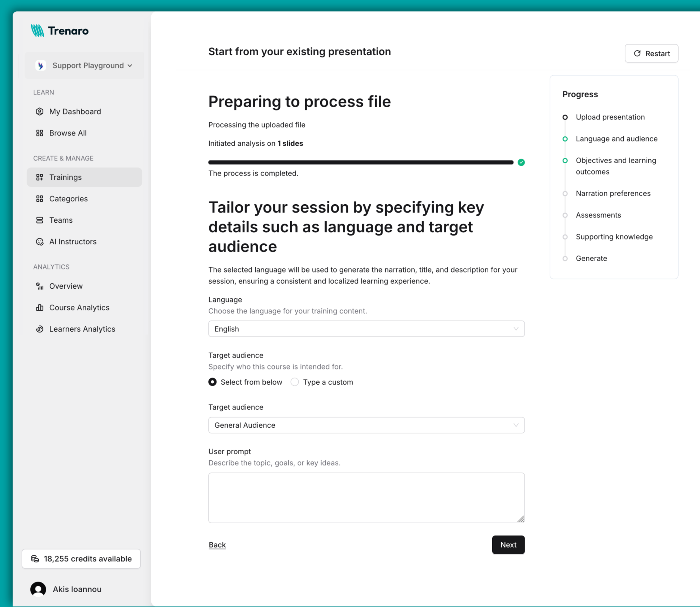Image resolution: width=700 pixels, height=607 pixels.
Task: Select the 'Select from below' radio option
Action: [212, 382]
